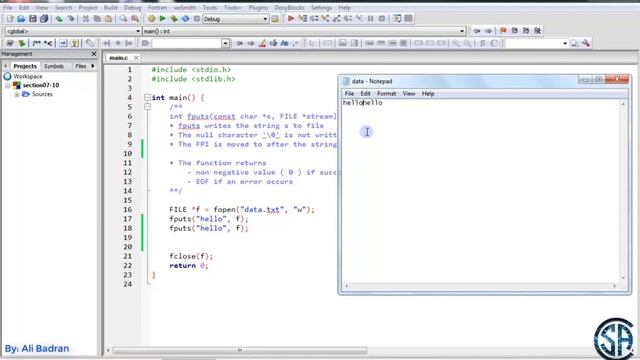
Task: Open dropdown of the empty toolbar search combo
Action: pyautogui.click(x=225, y=43)
